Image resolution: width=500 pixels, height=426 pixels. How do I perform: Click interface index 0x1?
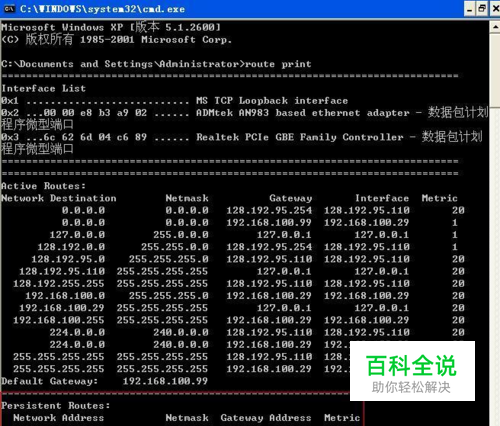tap(10, 101)
